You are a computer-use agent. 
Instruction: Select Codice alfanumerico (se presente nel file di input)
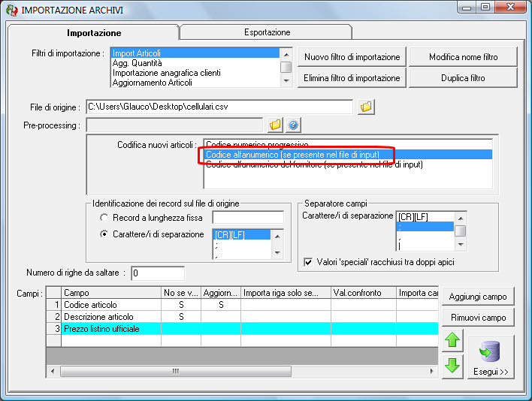pos(348,155)
